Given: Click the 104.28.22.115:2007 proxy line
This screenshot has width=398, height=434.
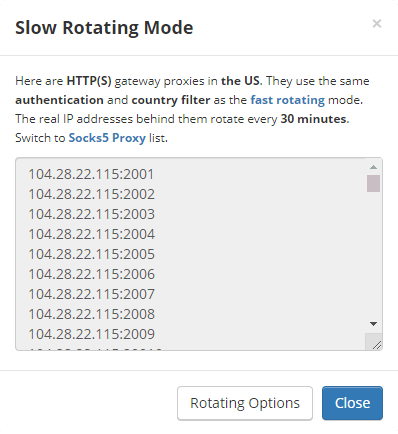Looking at the screenshot, I should 91,294.
